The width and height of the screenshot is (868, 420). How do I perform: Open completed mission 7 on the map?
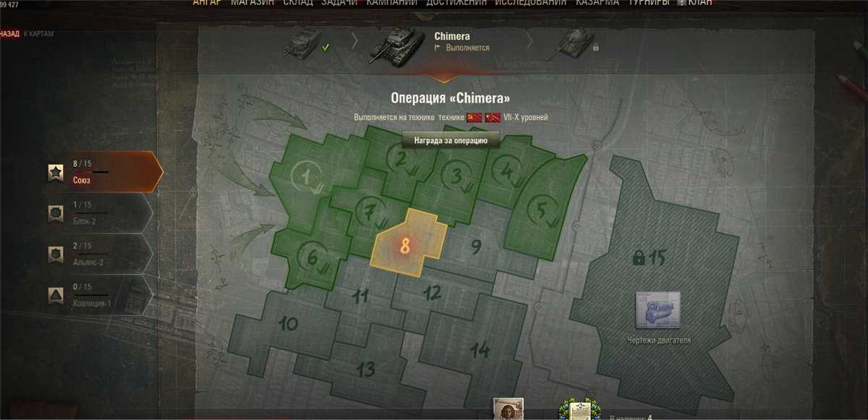pos(370,211)
